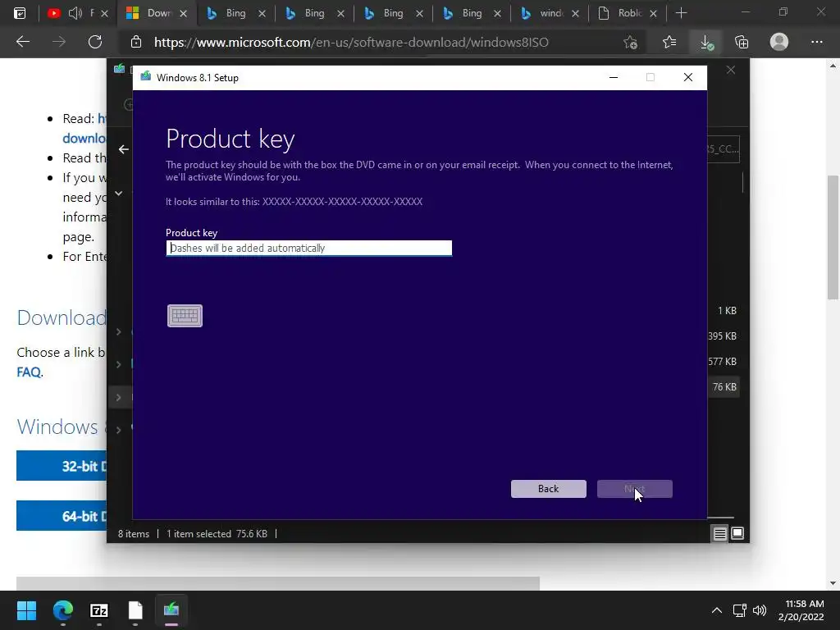Open the browser profile avatar
The image size is (840, 630).
click(779, 42)
